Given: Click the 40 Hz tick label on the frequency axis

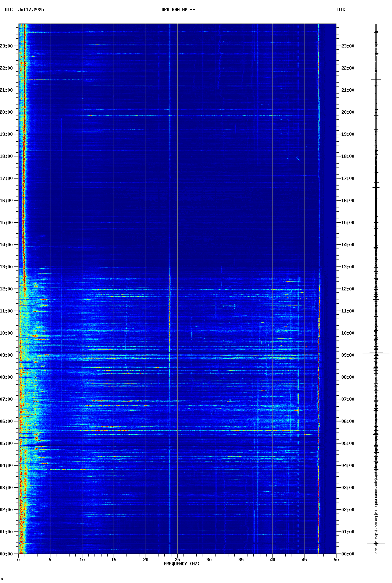Looking at the screenshot, I should [272, 560].
